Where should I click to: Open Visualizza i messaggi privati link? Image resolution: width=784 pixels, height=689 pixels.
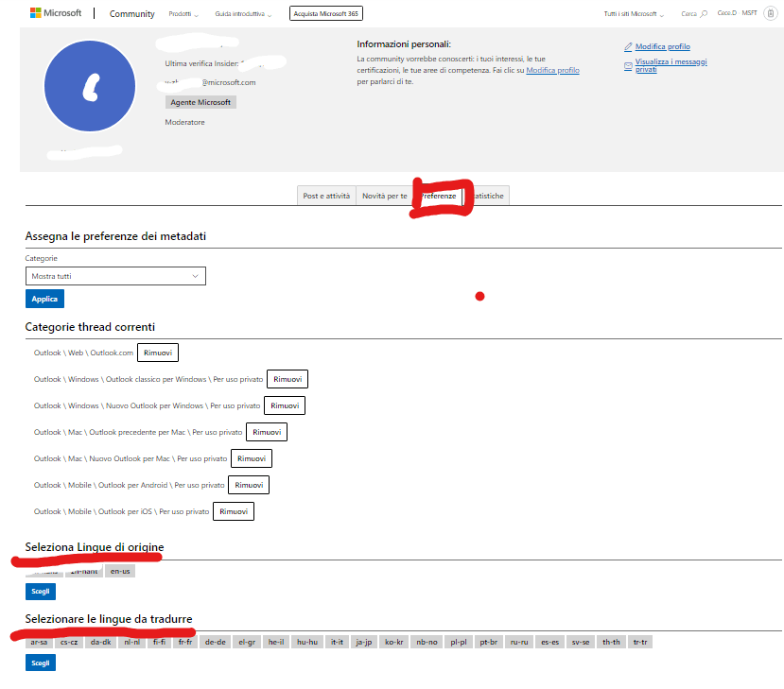click(x=671, y=65)
